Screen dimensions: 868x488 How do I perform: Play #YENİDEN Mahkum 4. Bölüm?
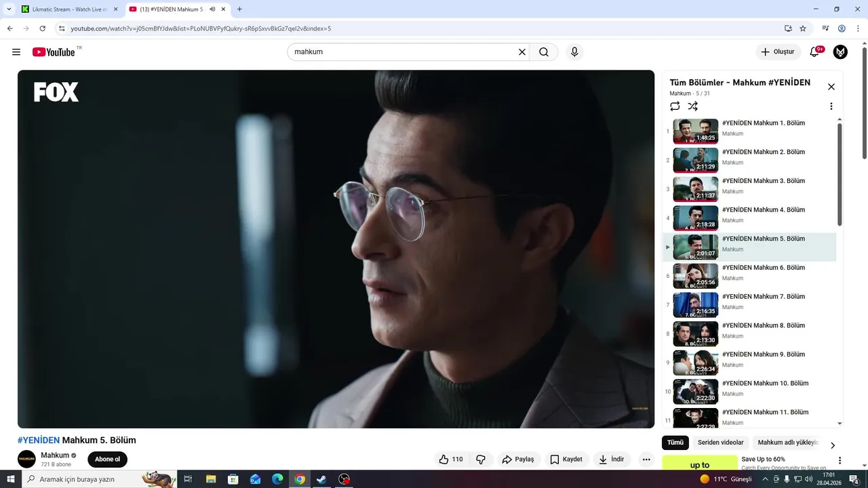click(x=749, y=218)
